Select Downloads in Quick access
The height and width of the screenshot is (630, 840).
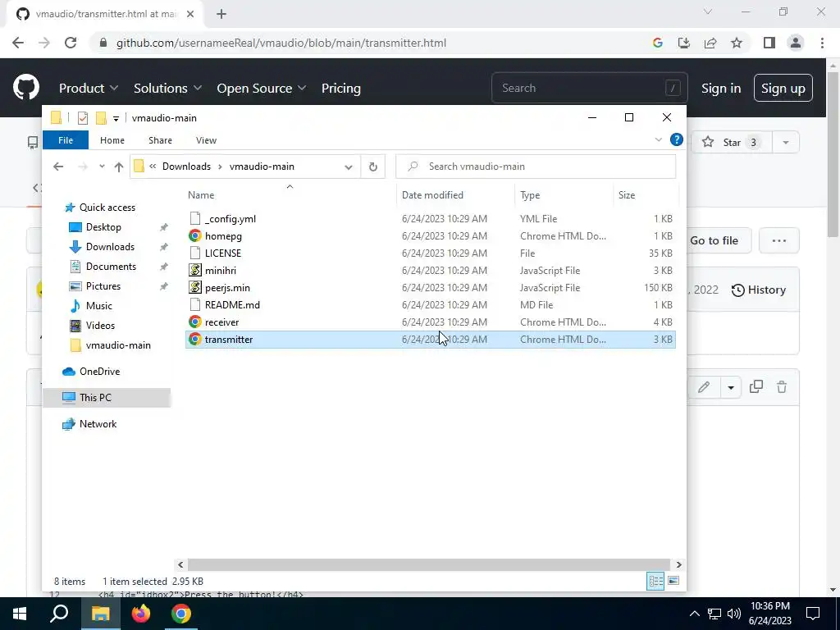[110, 246]
